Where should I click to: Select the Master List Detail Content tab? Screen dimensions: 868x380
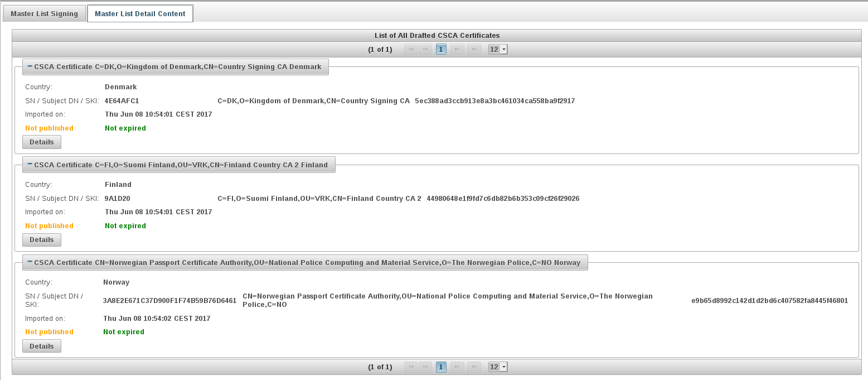[x=140, y=13]
